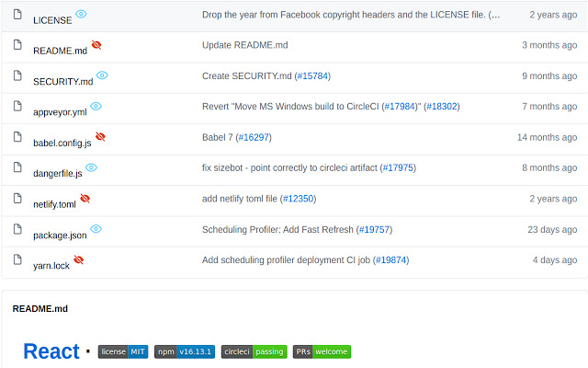Click the file icon next to yarn.lock

coord(17,259)
